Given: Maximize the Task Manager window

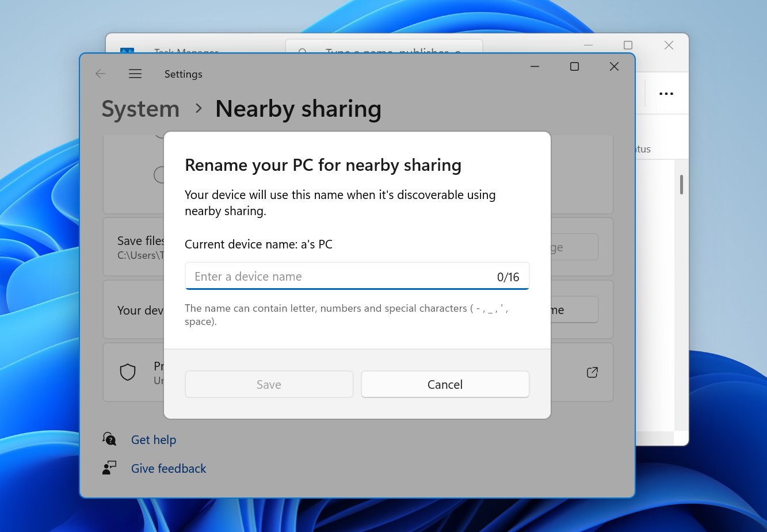Looking at the screenshot, I should coord(628,45).
